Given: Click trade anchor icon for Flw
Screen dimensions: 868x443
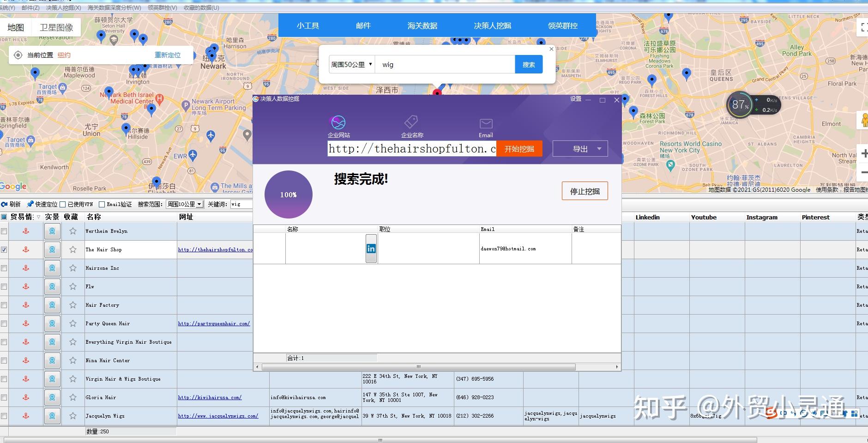Looking at the screenshot, I should pos(26,286).
